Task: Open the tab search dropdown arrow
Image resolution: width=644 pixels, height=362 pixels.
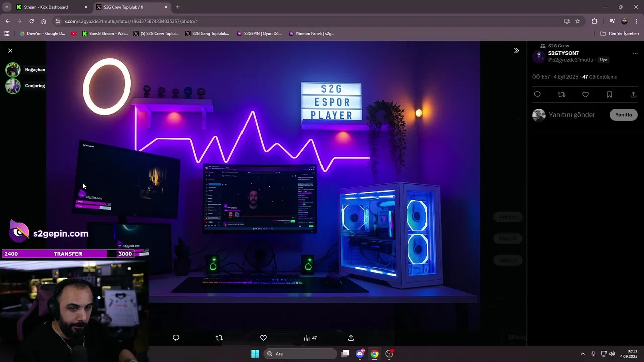Action: 6,7
